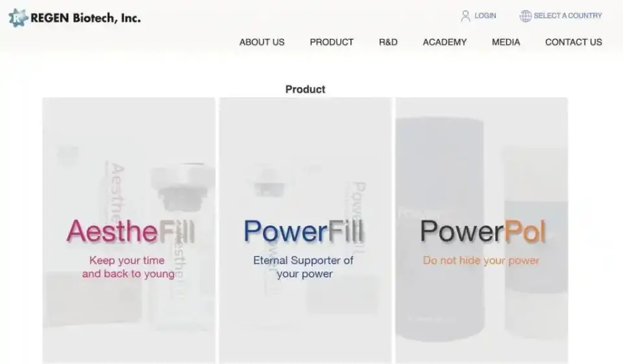Click the PowerFill title text
This screenshot has width=623, height=364.
[303, 231]
